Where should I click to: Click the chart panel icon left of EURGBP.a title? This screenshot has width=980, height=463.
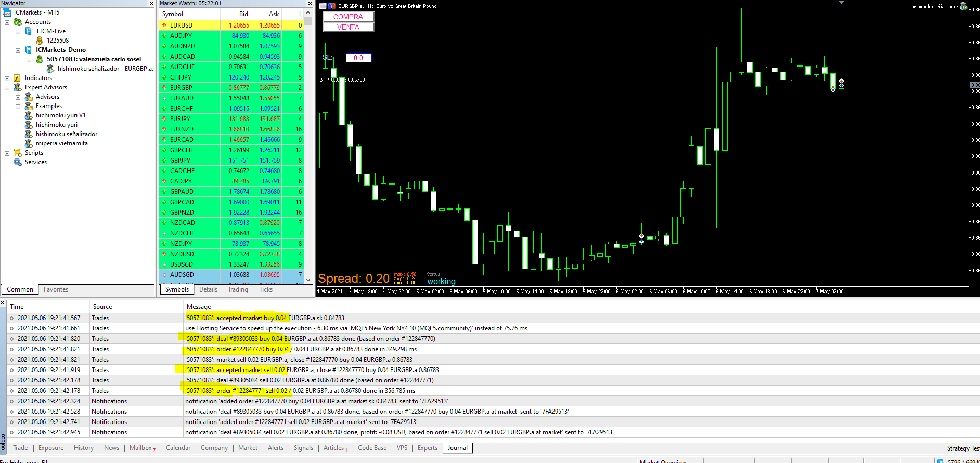(323, 6)
